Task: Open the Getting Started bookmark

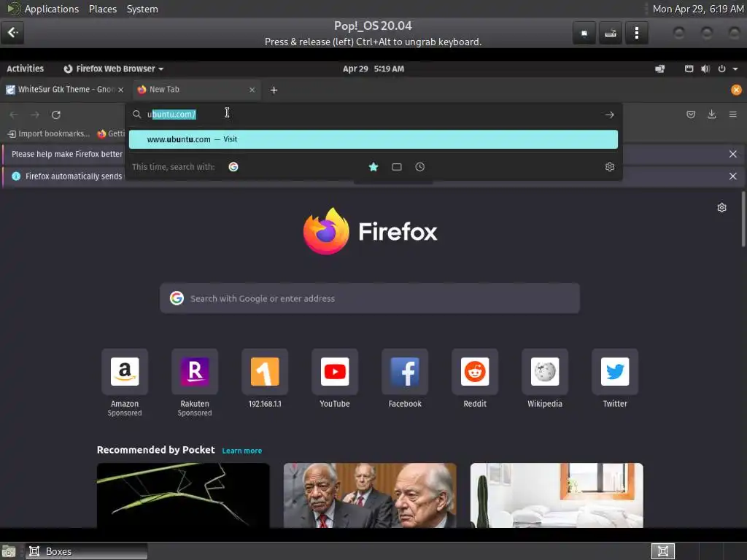Action: coord(111,134)
